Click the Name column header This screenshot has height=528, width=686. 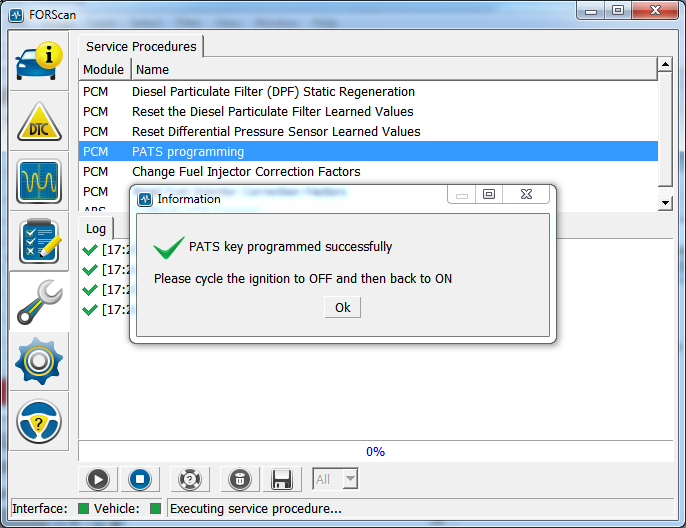tap(152, 69)
